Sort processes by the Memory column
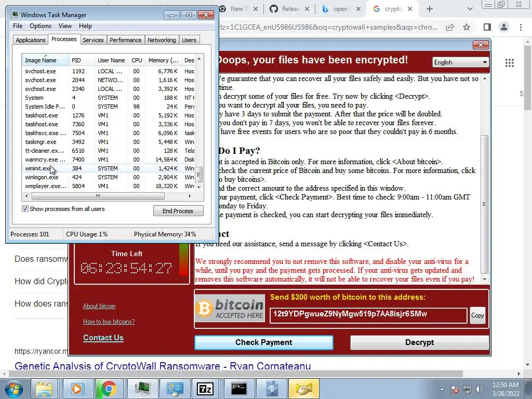 (x=163, y=60)
